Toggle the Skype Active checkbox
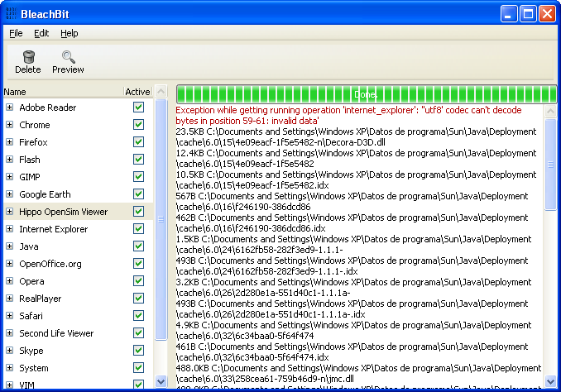The image size is (561, 392). [138, 351]
